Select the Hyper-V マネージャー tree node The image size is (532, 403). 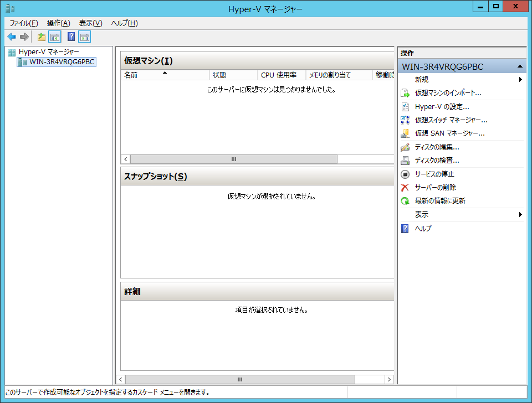click(x=49, y=52)
